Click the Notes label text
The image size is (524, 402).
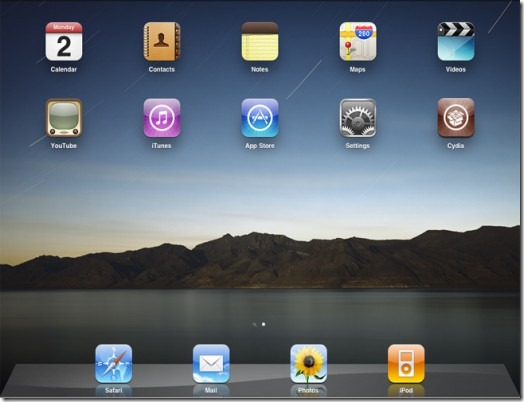(260, 70)
